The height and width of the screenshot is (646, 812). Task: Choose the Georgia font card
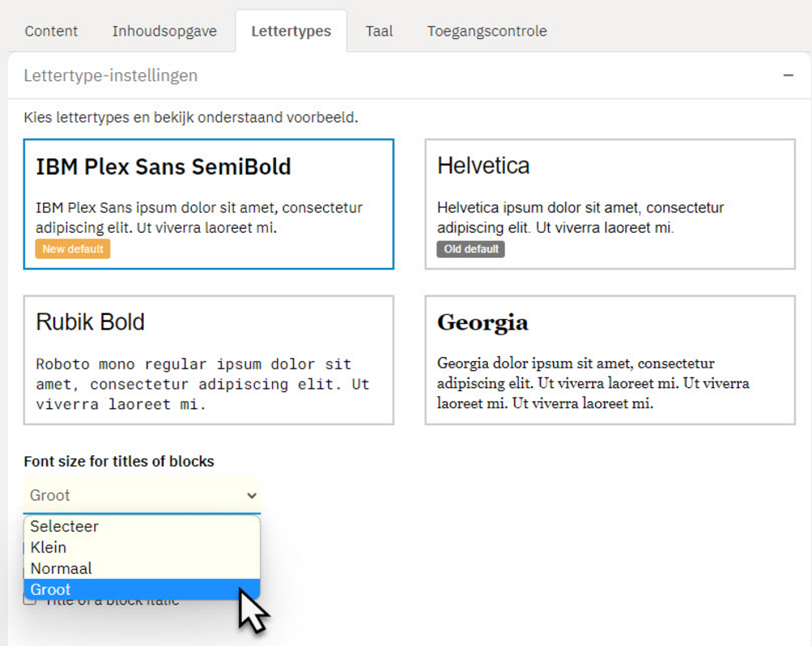coord(610,360)
